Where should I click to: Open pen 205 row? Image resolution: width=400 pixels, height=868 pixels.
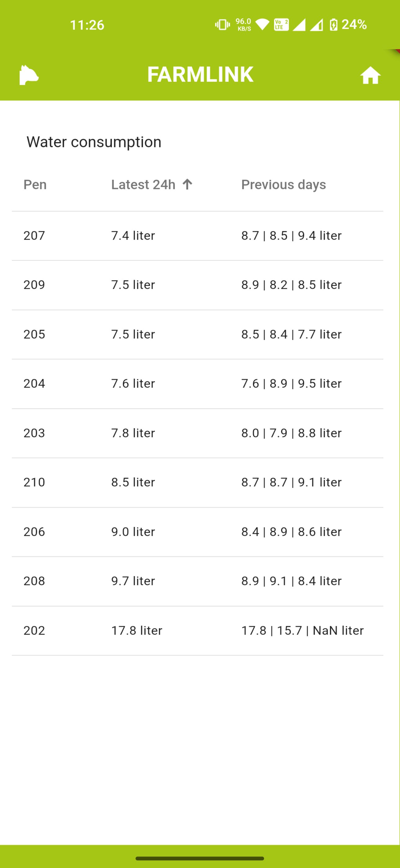(x=198, y=334)
